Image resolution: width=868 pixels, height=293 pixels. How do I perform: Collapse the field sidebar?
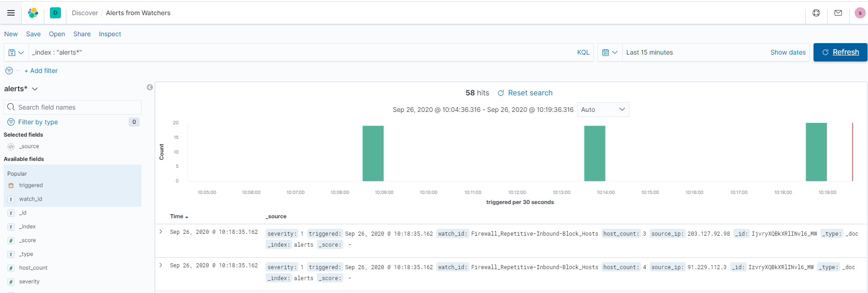coord(150,87)
